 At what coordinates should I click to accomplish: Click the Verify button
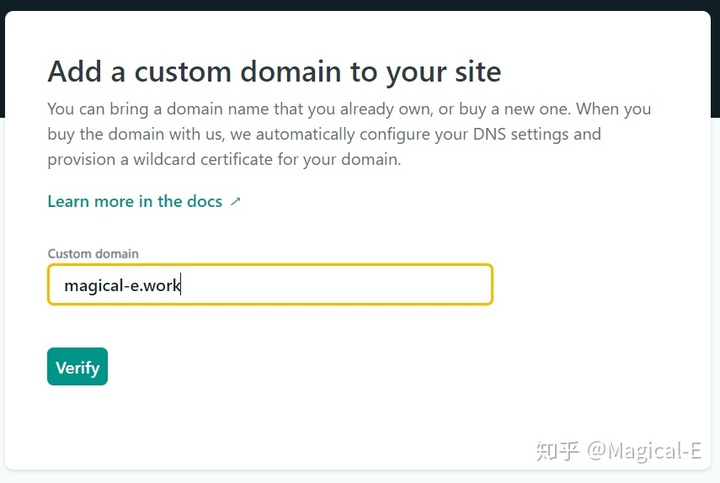coord(77,366)
